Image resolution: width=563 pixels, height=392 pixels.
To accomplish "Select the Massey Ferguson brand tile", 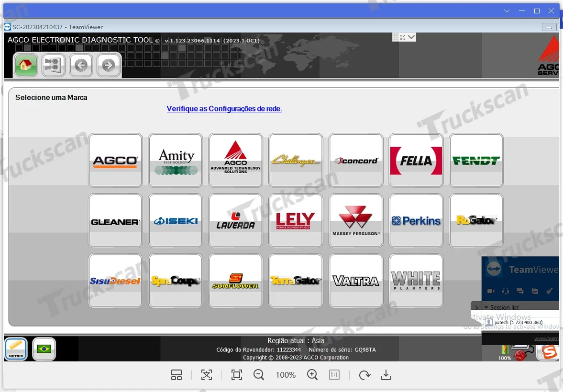I will (x=356, y=221).
